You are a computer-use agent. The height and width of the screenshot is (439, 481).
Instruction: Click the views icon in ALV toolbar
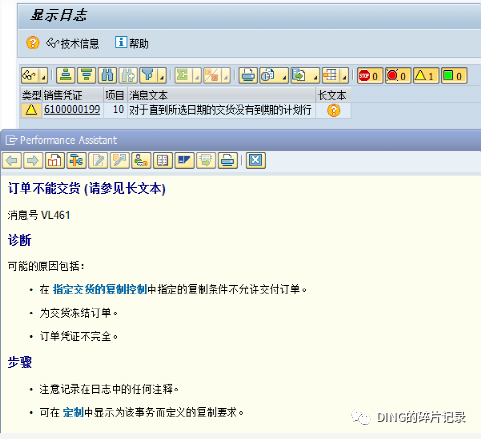269,75
